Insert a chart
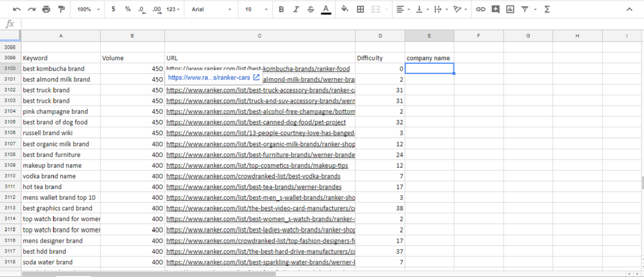 [510, 9]
